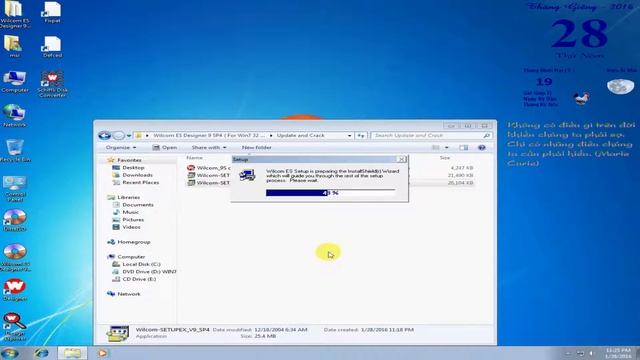Change the view with the Explorer view icon
The width and height of the screenshot is (640, 360).
pos(436,147)
